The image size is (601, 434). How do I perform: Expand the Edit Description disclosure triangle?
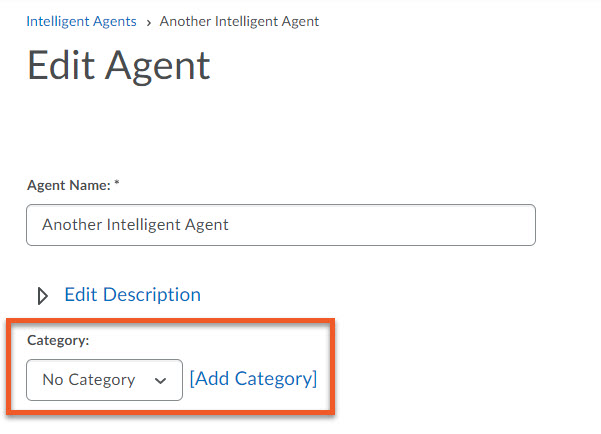pos(43,295)
